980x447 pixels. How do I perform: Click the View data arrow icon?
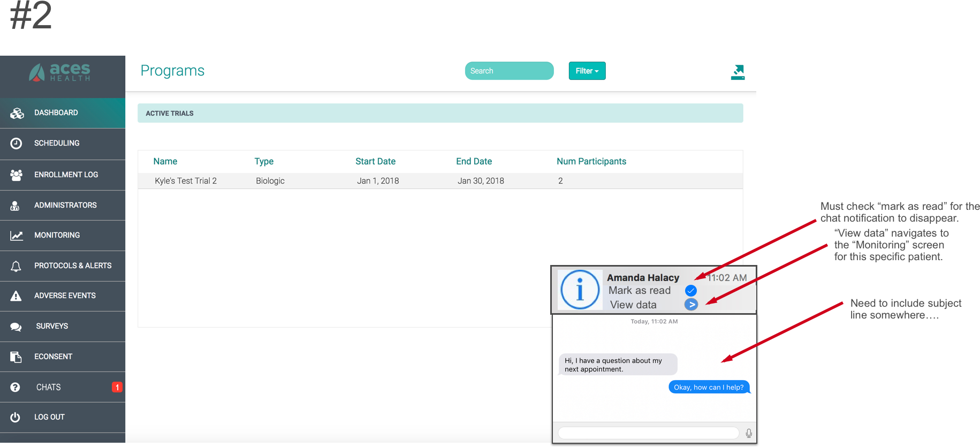click(x=691, y=305)
